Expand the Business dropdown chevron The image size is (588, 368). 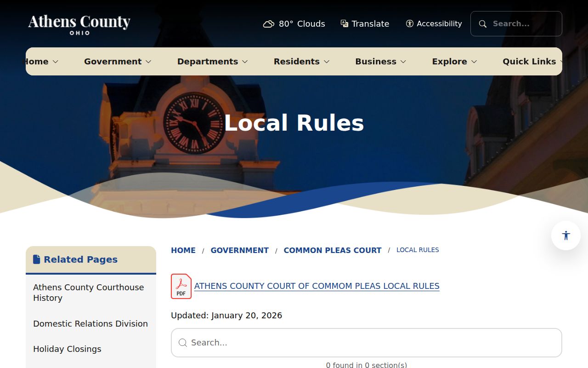click(x=403, y=62)
